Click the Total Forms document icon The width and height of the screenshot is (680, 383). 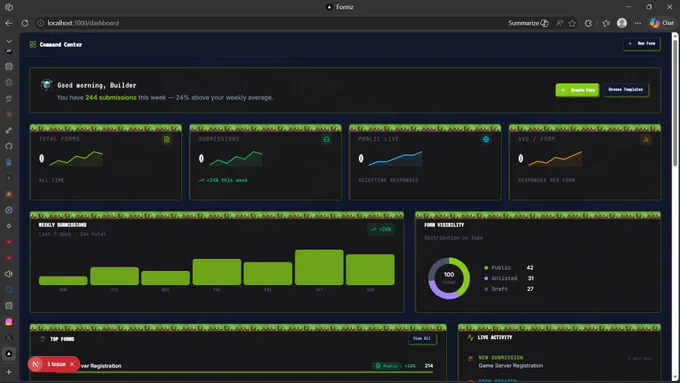(167, 139)
